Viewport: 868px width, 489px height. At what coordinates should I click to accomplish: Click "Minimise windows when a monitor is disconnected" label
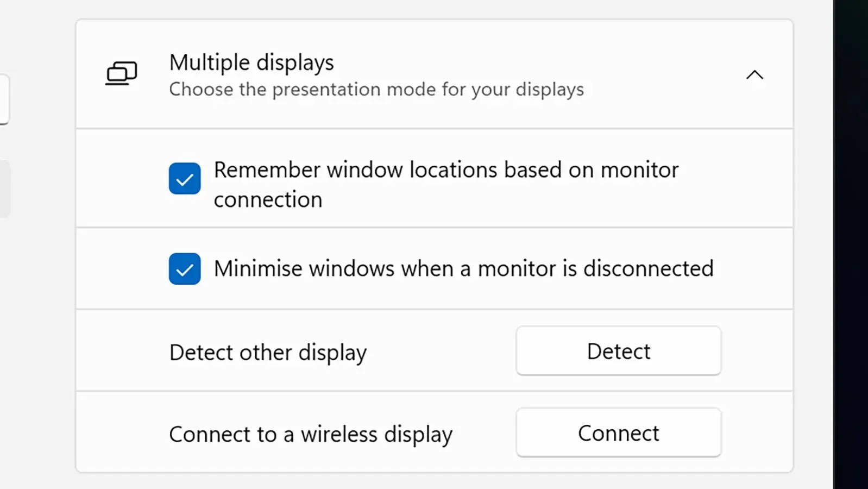(463, 268)
